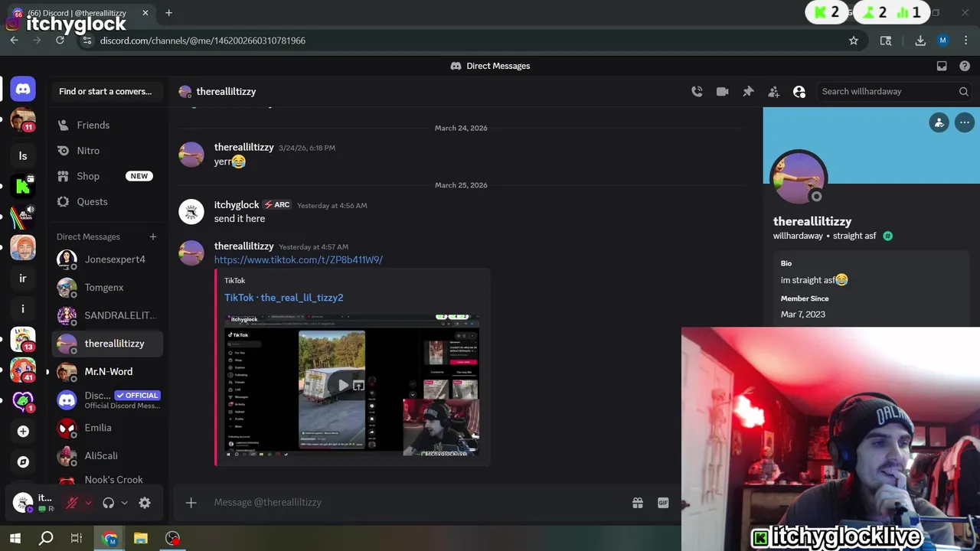Toggle microphone mute in user panel

click(72, 503)
